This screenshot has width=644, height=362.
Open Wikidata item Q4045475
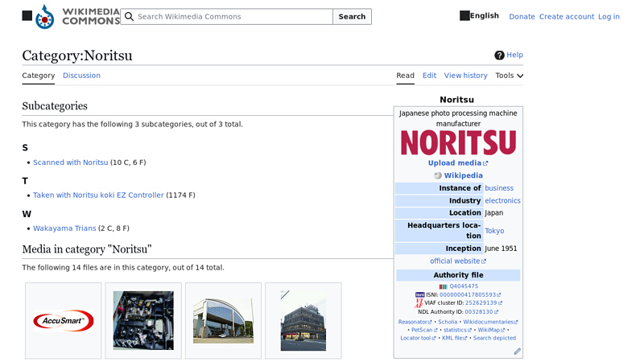point(464,286)
